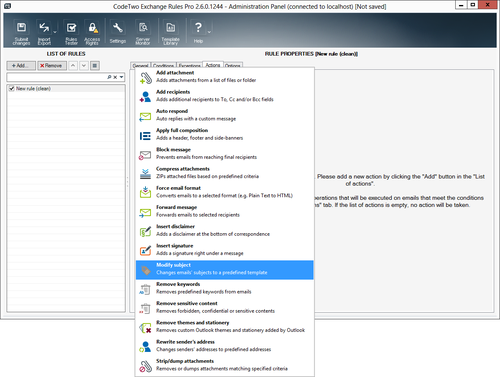
Task: Select Strip/dump attachments text
Action: (185, 361)
